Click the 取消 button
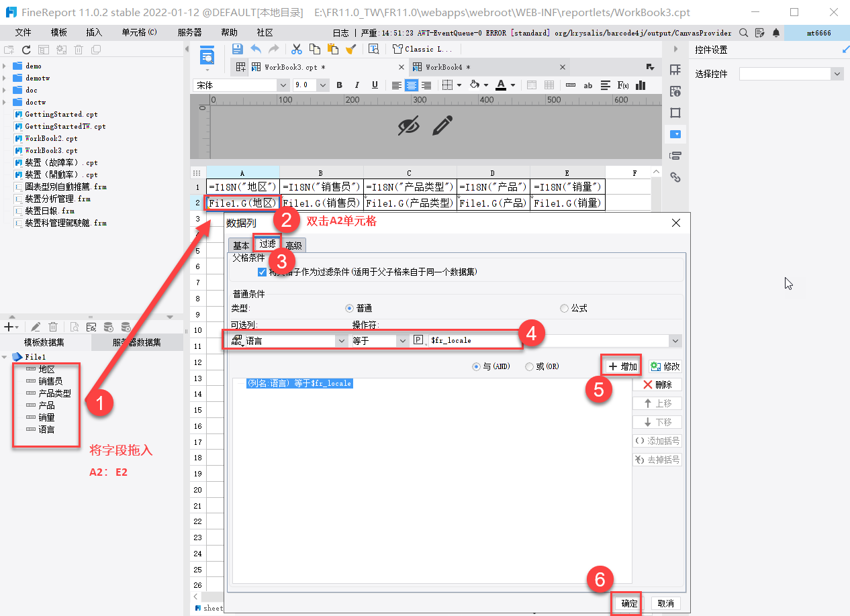The height and width of the screenshot is (616, 850). 665,603
